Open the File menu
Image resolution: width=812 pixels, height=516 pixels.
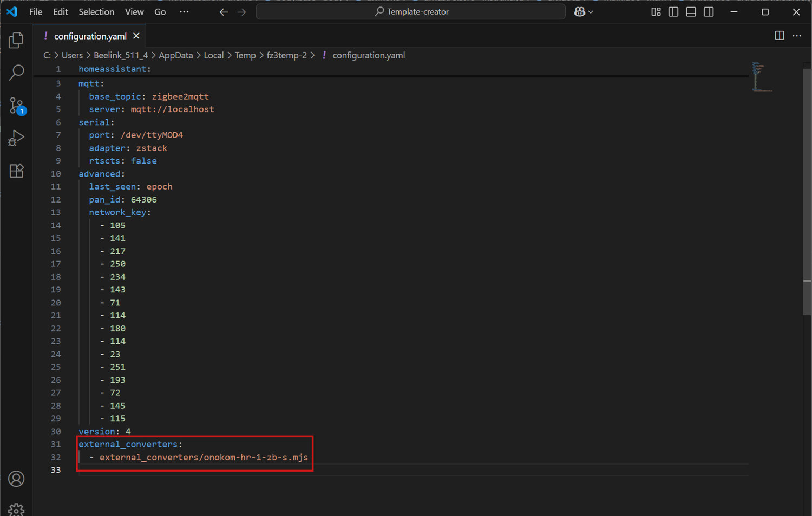click(x=36, y=12)
